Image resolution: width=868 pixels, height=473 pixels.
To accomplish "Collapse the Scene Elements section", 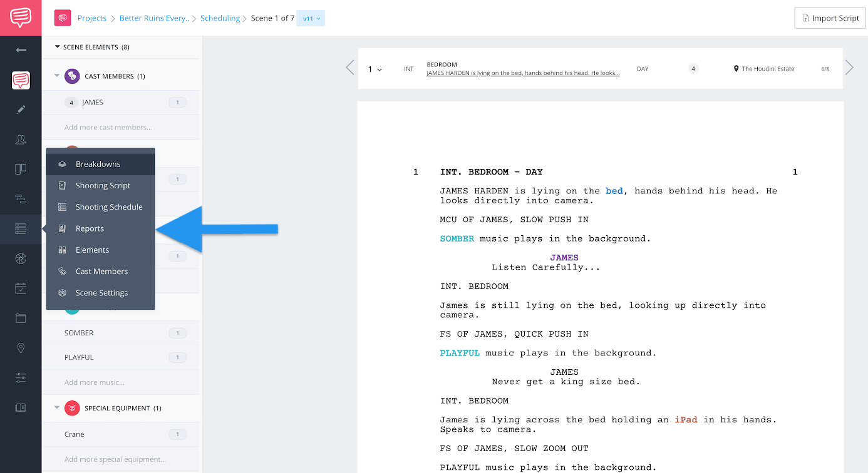I will click(58, 47).
